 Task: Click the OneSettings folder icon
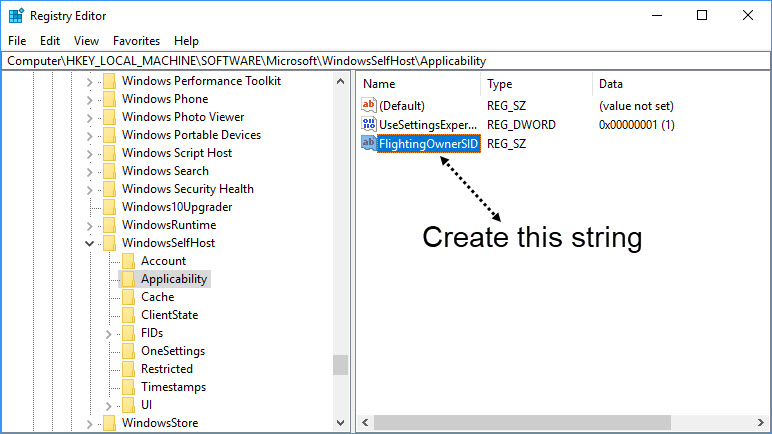tap(129, 351)
